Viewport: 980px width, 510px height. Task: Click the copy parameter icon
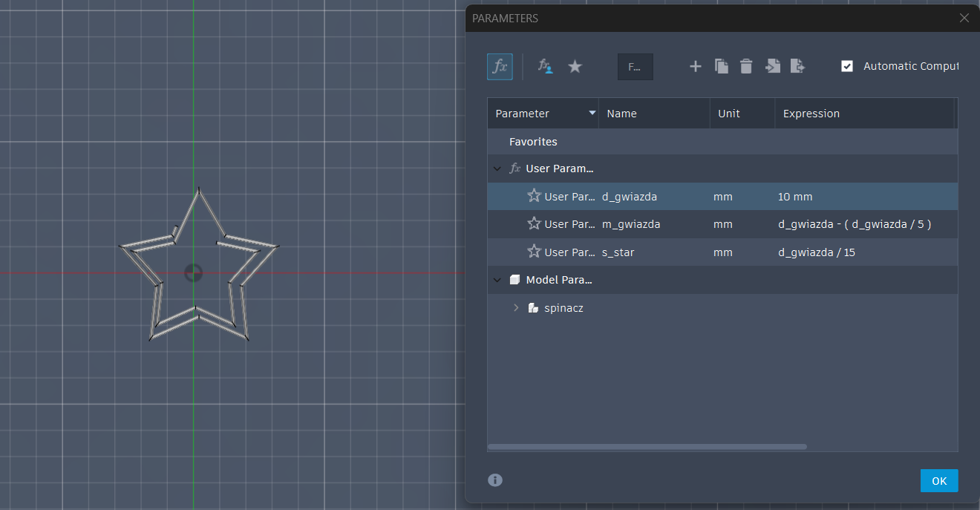pyautogui.click(x=721, y=67)
